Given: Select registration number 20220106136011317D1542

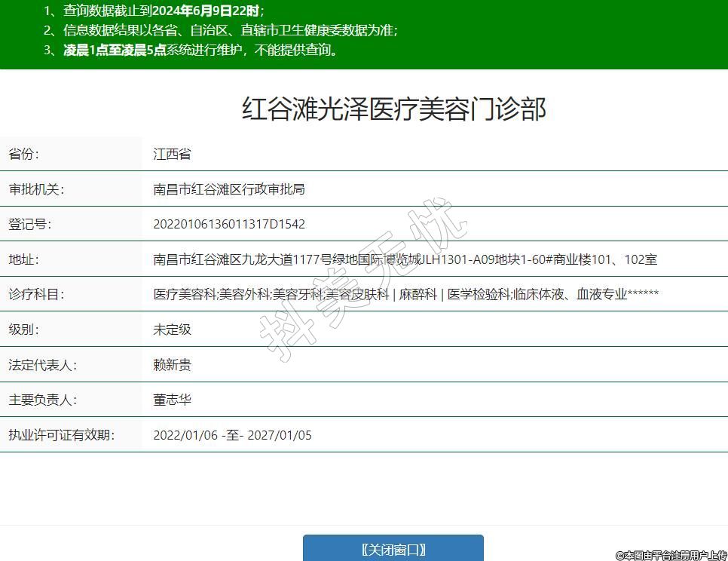Looking at the screenshot, I should point(229,225).
